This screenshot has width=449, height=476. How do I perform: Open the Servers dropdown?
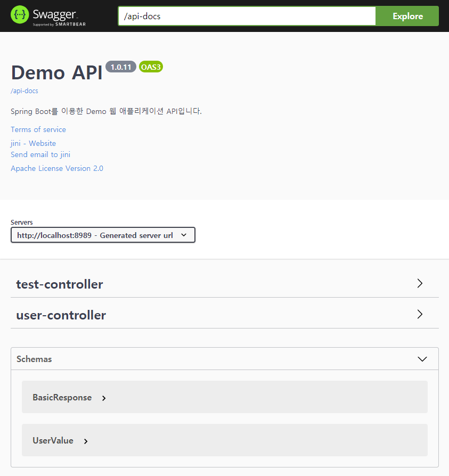[x=103, y=235]
